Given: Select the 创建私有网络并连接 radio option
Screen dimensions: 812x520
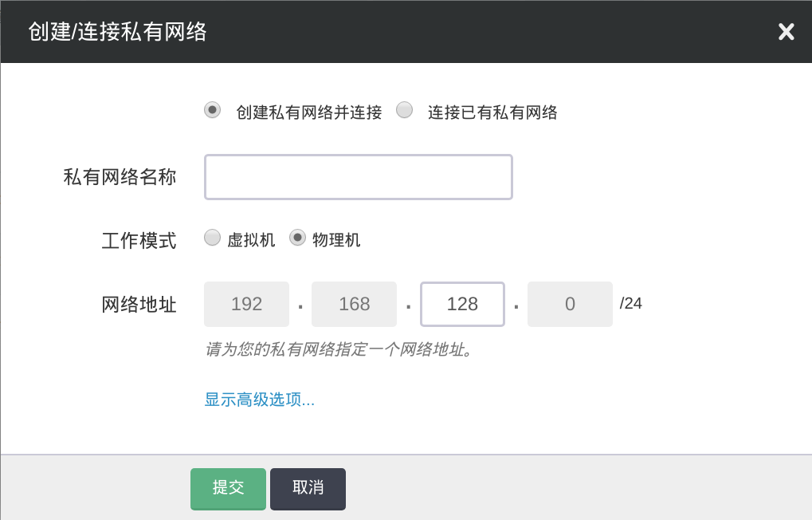Looking at the screenshot, I should pyautogui.click(x=212, y=110).
